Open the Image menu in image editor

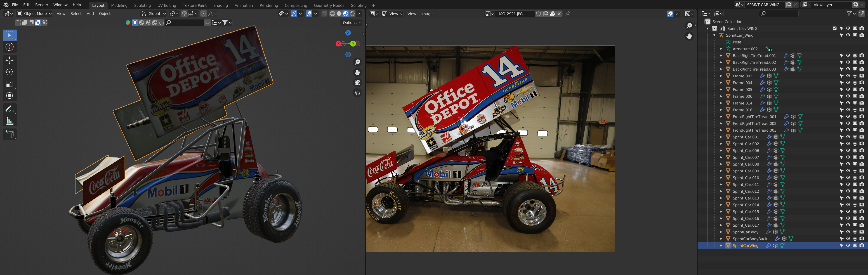pos(427,14)
